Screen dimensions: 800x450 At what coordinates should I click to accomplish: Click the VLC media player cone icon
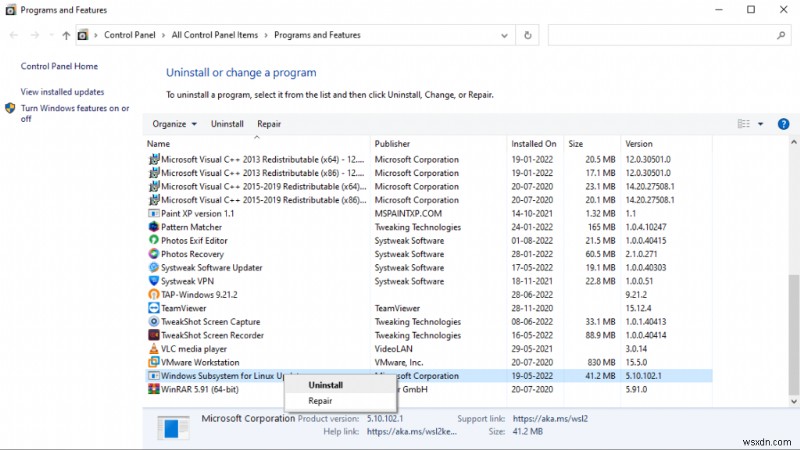153,348
